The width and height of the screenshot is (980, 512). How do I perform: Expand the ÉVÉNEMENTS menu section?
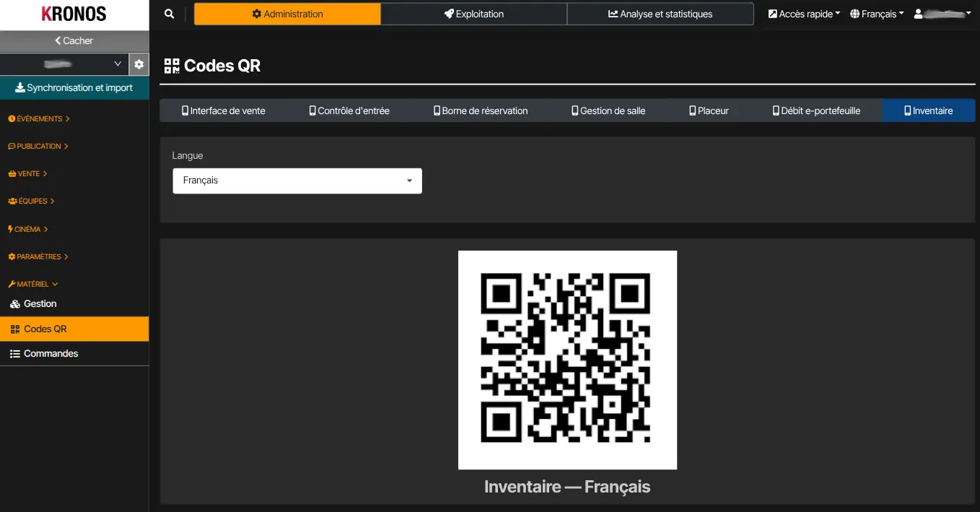38,118
